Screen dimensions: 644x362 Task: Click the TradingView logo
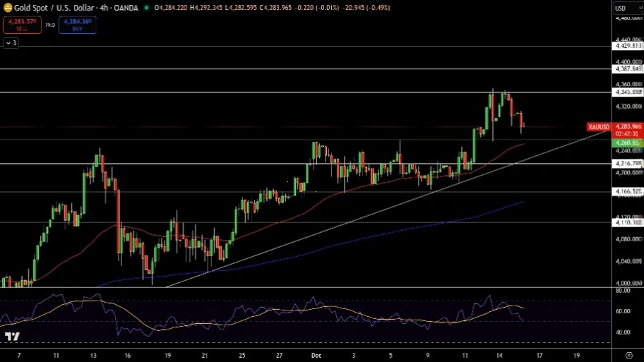[11, 337]
